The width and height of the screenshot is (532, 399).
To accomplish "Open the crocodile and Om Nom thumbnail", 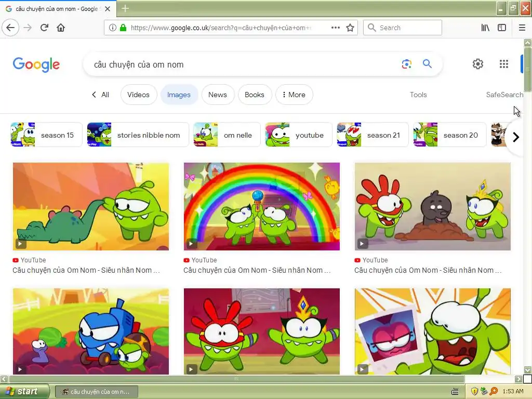I will point(90,206).
